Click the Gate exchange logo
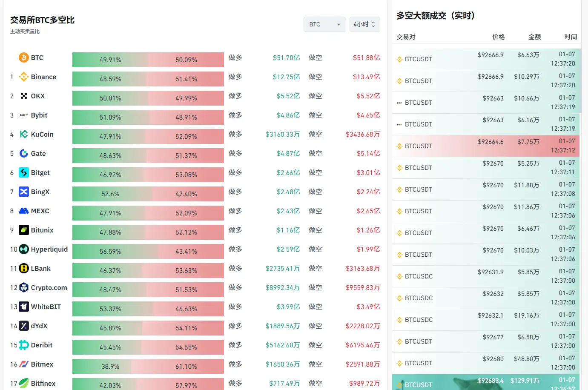The image size is (588, 390). tap(24, 153)
